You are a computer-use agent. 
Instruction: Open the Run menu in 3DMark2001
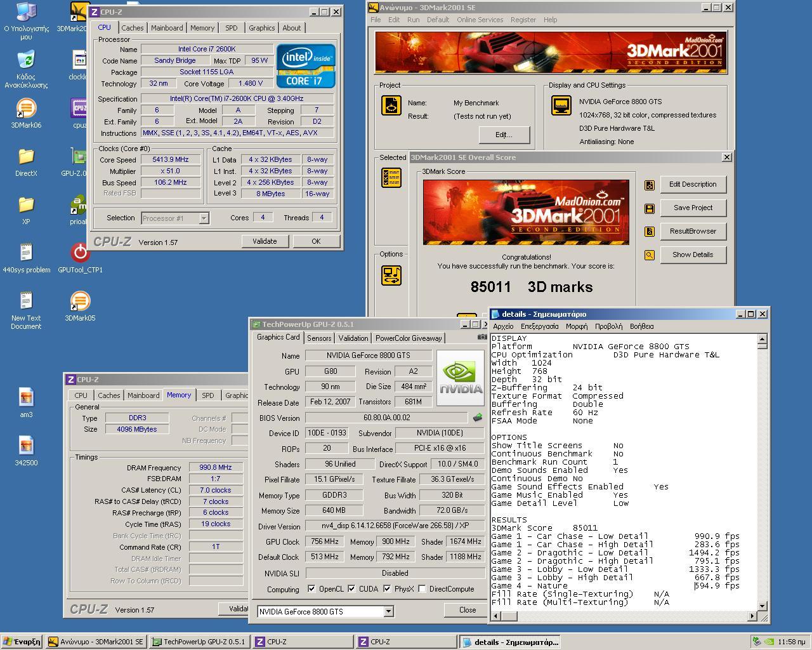point(413,20)
